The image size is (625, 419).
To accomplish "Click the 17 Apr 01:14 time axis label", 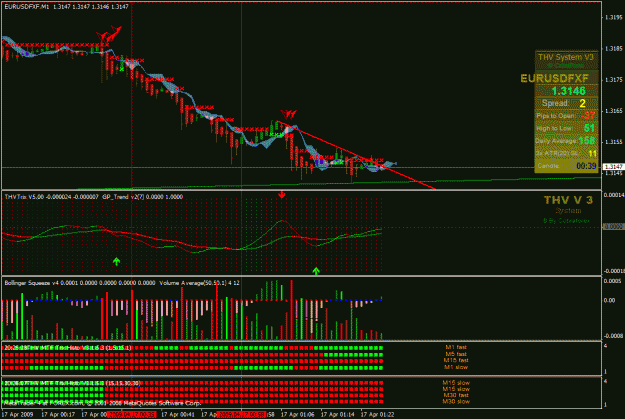I will coord(338,415).
